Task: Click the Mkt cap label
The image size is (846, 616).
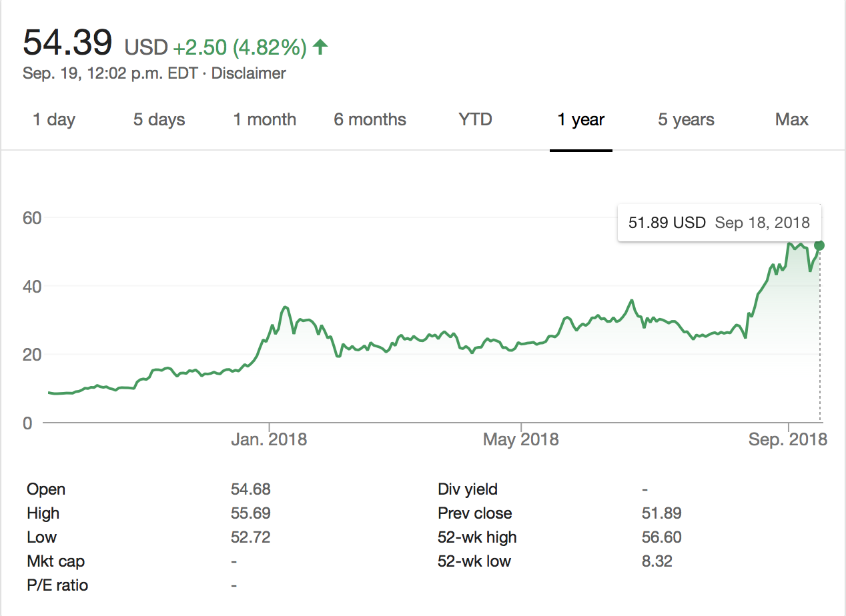Action: pos(55,561)
